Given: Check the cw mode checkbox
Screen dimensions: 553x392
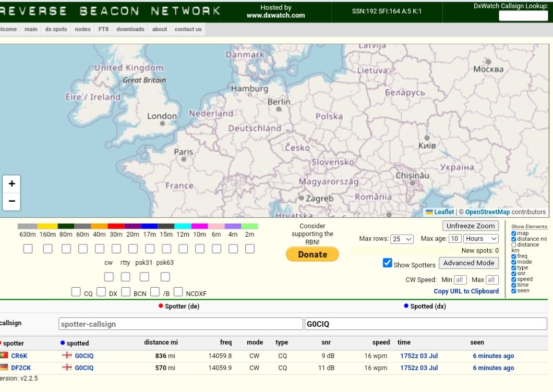Looking at the screenshot, I should pyautogui.click(x=109, y=277).
